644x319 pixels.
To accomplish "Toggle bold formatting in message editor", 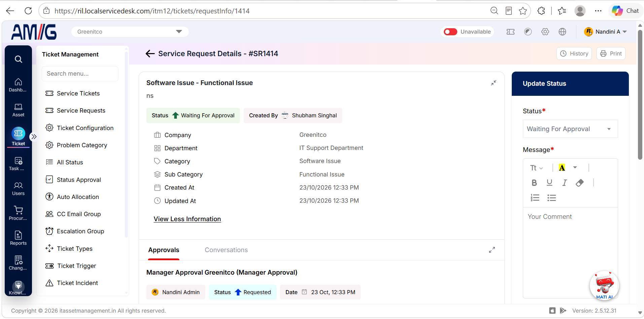I will [x=534, y=183].
